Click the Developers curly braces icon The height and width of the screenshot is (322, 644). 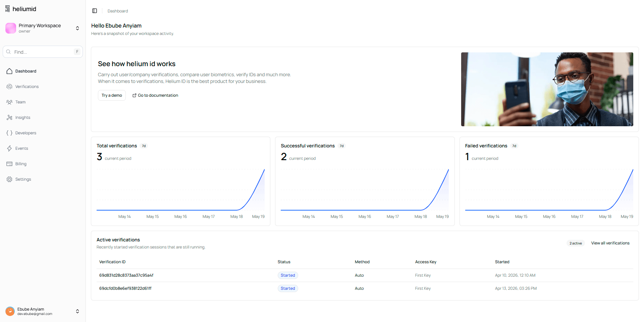9,133
